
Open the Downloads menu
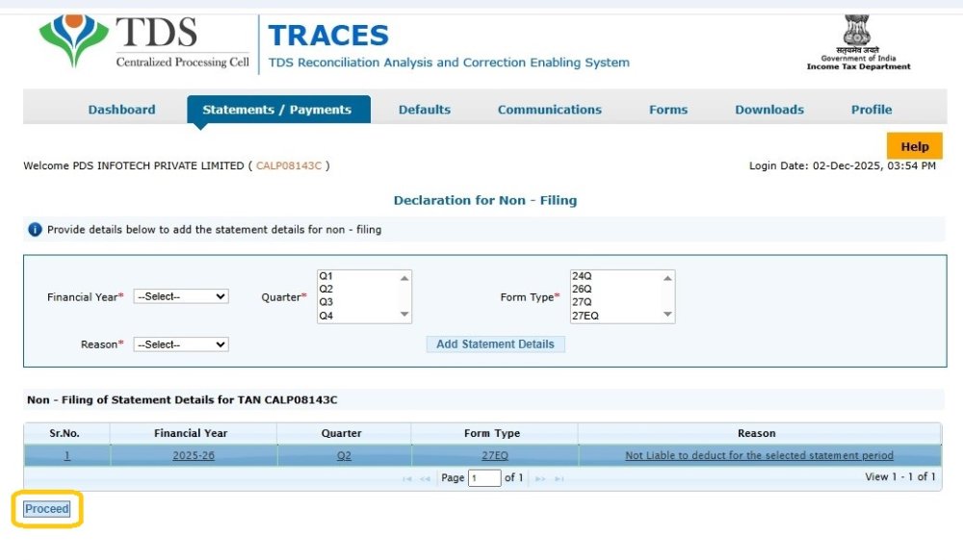tap(768, 109)
